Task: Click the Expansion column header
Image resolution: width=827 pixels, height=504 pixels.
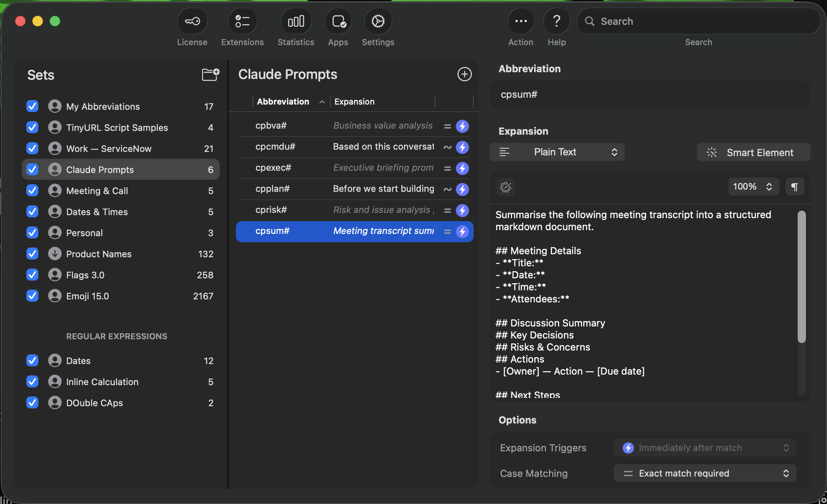Action: tap(383, 102)
